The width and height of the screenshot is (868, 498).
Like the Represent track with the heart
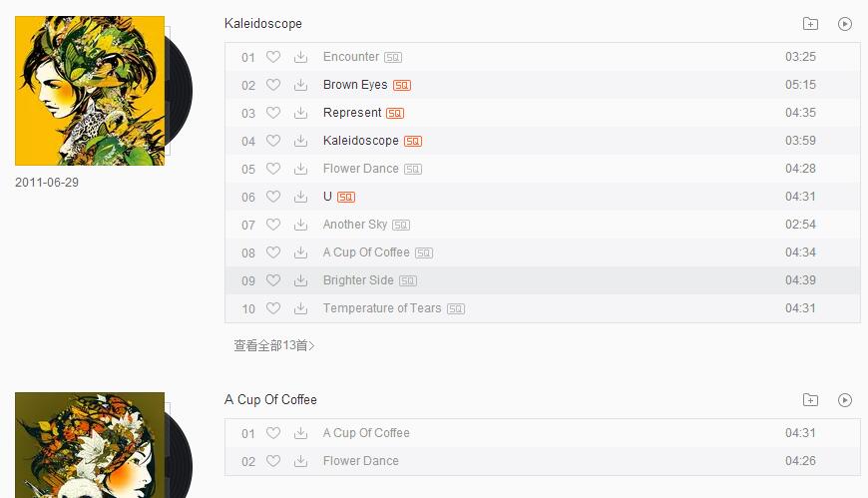(273, 113)
